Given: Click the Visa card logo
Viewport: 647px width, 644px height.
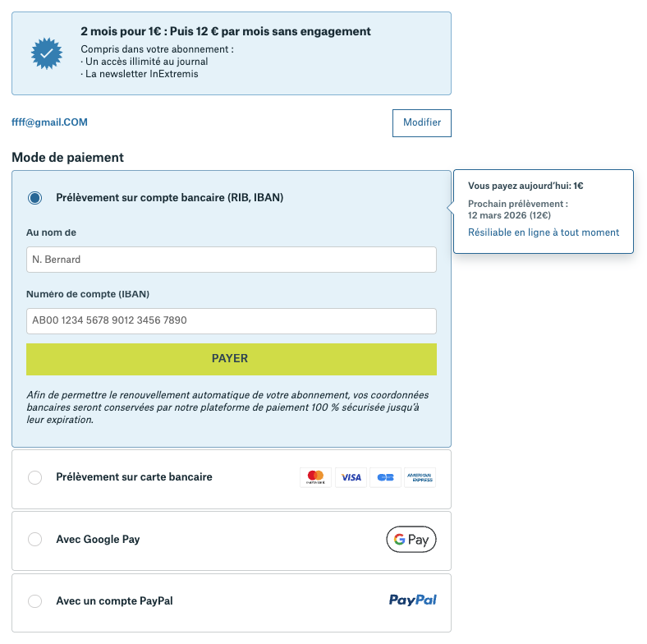Looking at the screenshot, I should click(x=351, y=477).
